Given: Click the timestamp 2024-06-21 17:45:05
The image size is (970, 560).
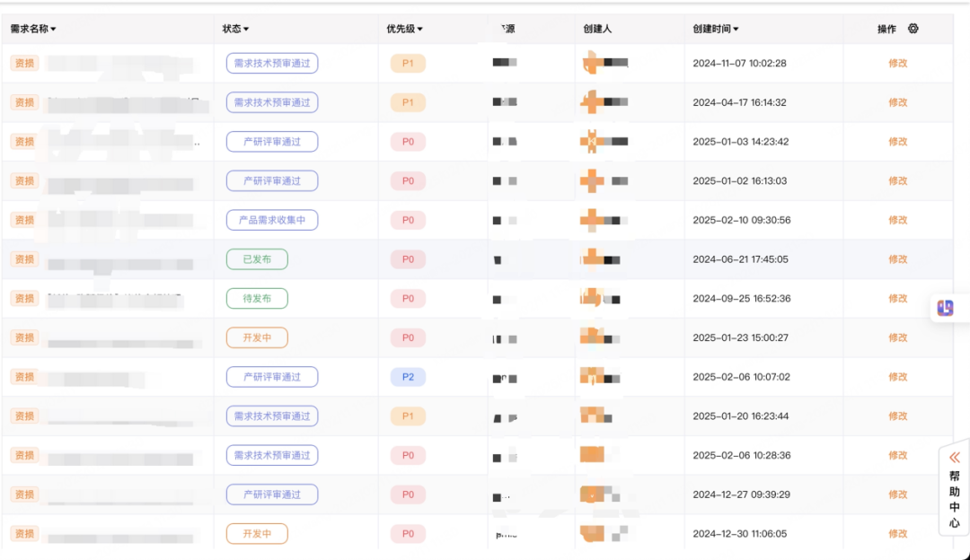Looking at the screenshot, I should pos(740,259).
